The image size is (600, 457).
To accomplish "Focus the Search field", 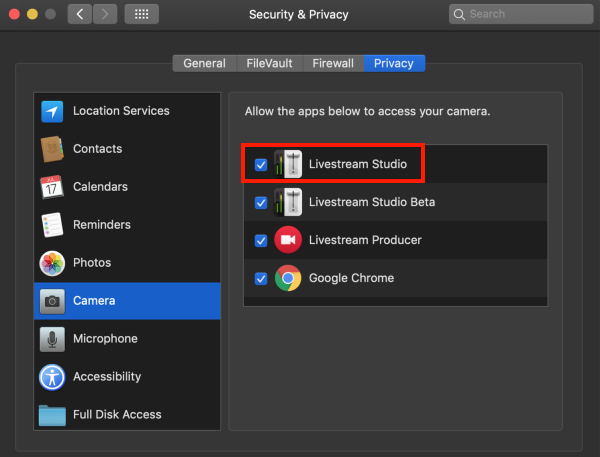I will point(521,14).
